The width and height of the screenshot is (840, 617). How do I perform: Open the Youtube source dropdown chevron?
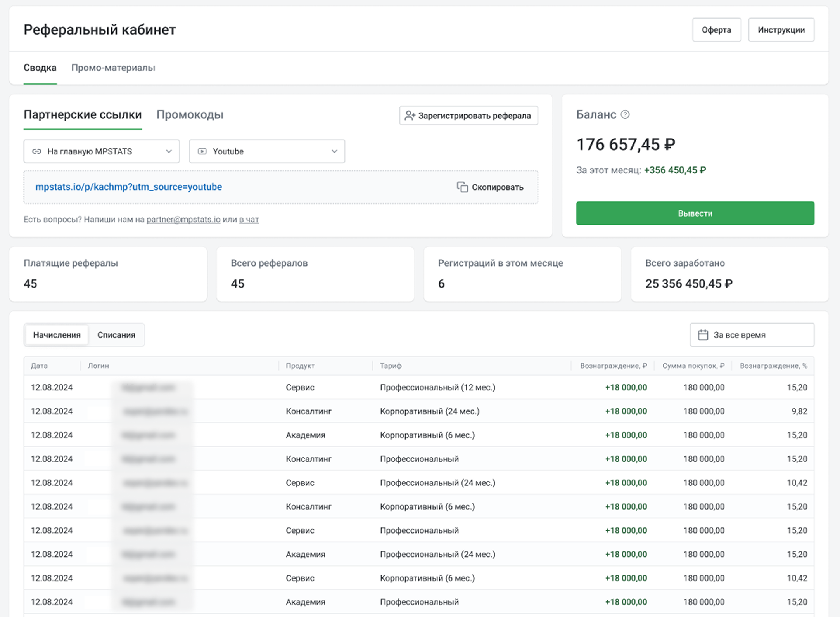tap(334, 151)
